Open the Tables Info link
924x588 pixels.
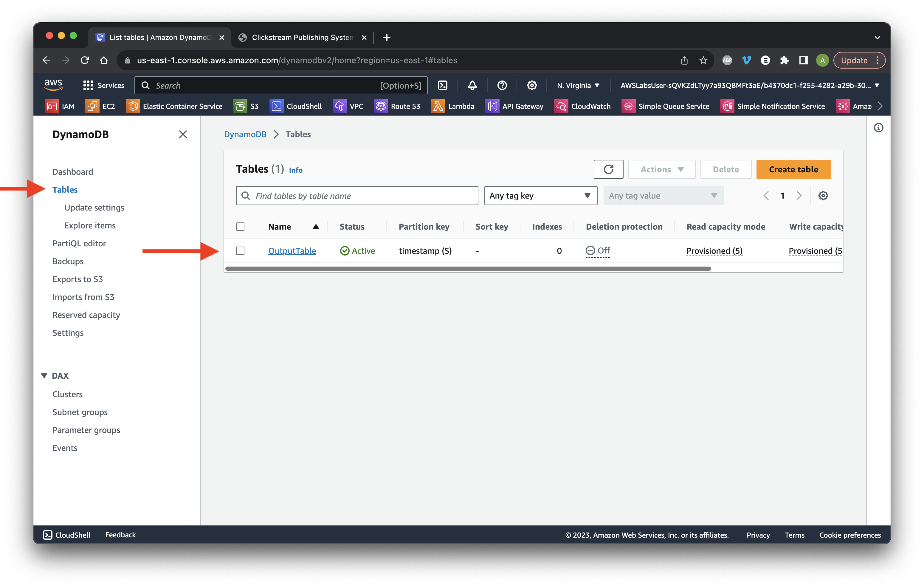pos(295,170)
